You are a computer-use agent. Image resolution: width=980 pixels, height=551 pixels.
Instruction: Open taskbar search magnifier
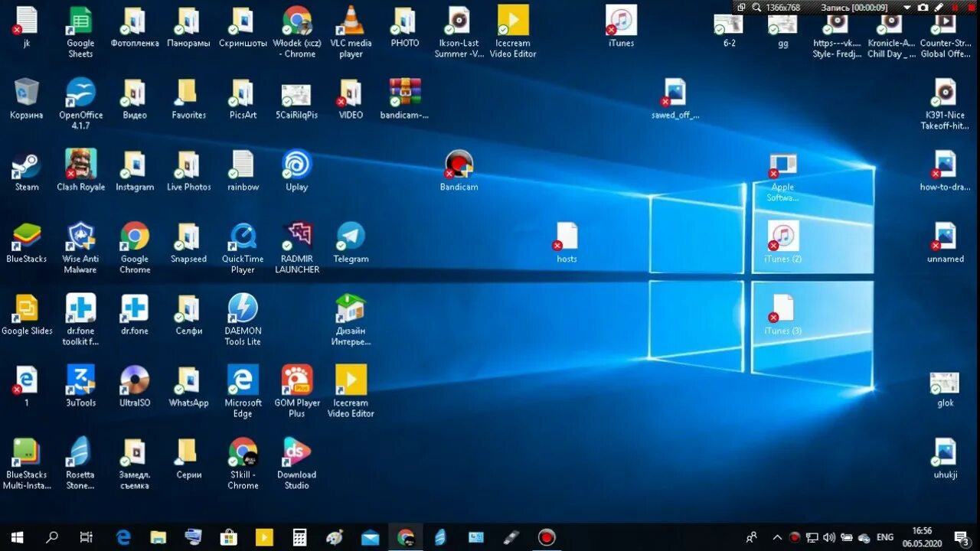click(x=51, y=537)
